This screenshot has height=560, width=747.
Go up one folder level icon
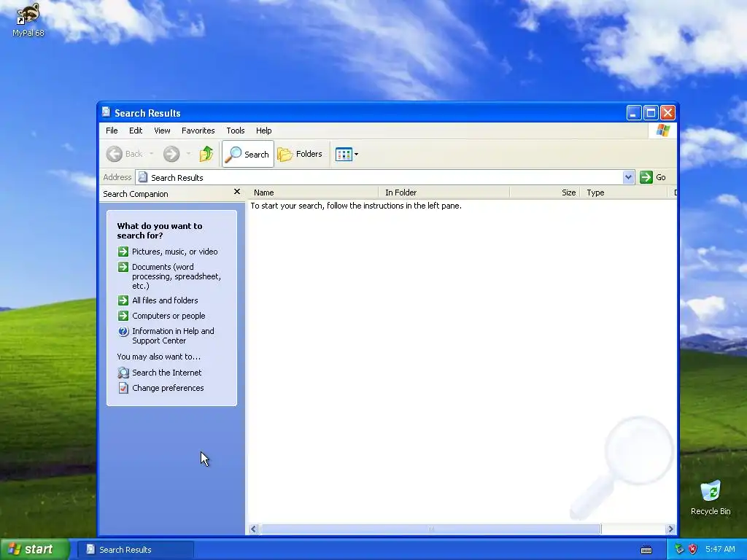point(206,154)
